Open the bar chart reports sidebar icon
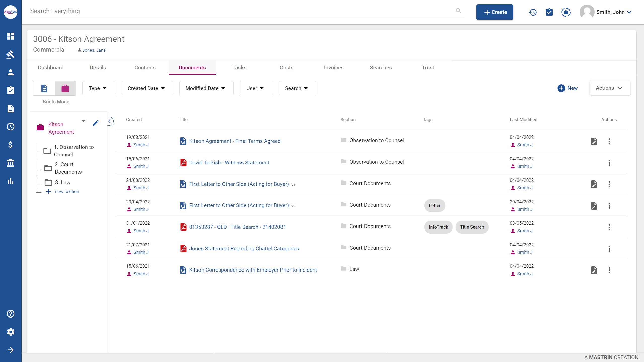 10,181
